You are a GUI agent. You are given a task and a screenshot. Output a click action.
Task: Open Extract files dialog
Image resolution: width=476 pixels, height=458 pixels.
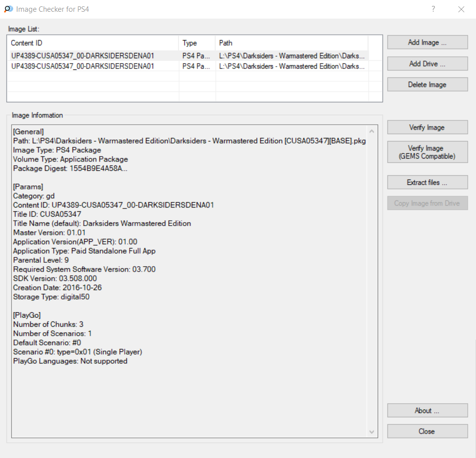click(427, 182)
